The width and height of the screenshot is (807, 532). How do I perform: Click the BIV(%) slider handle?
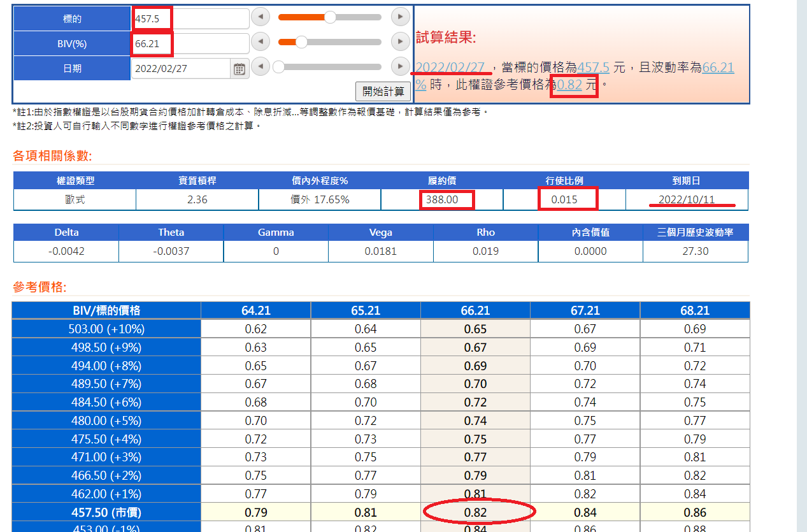(x=301, y=42)
